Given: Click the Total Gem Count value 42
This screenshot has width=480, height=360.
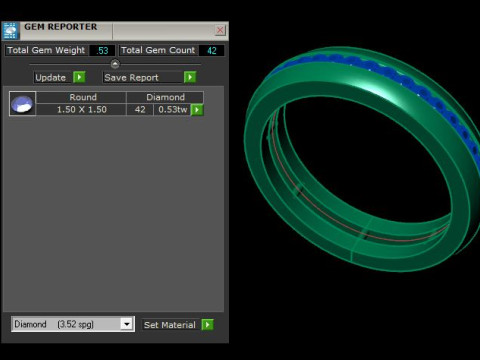Looking at the screenshot, I should pyautogui.click(x=212, y=51).
